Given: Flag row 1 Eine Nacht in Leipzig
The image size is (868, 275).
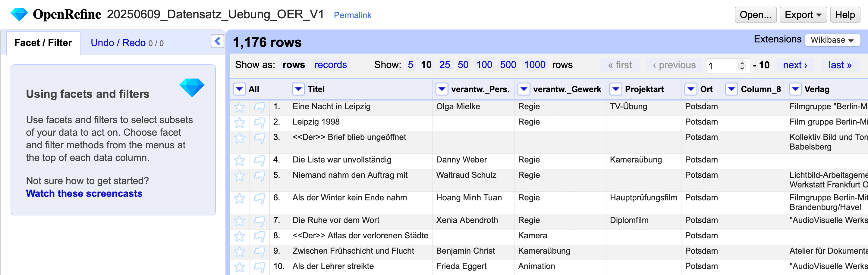Looking at the screenshot, I should pyautogui.click(x=259, y=107).
